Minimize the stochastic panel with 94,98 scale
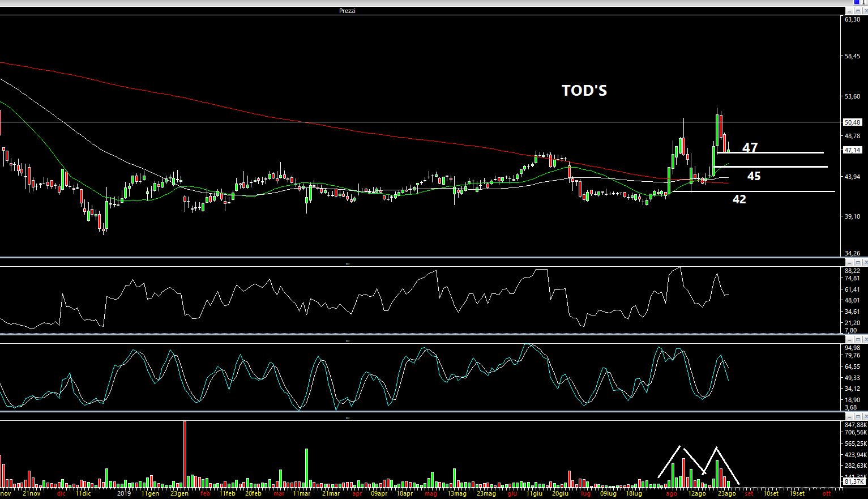The image size is (868, 499). 849,340
